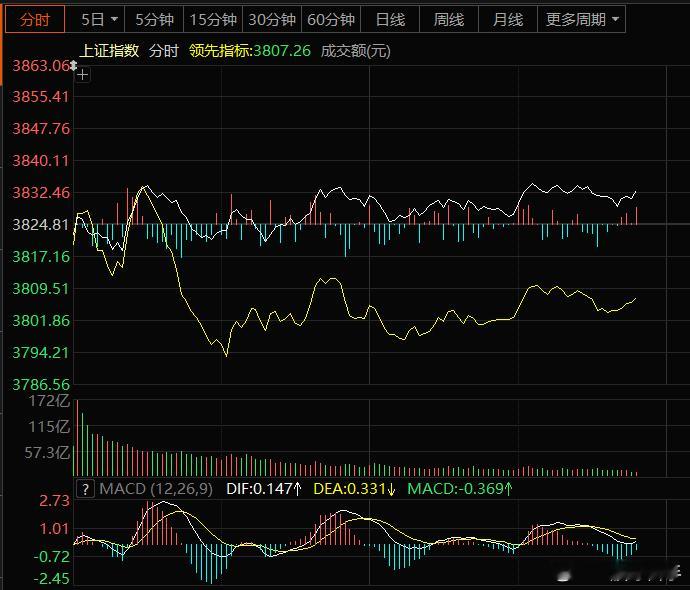Click the plus expand icon on chart

tap(82, 75)
